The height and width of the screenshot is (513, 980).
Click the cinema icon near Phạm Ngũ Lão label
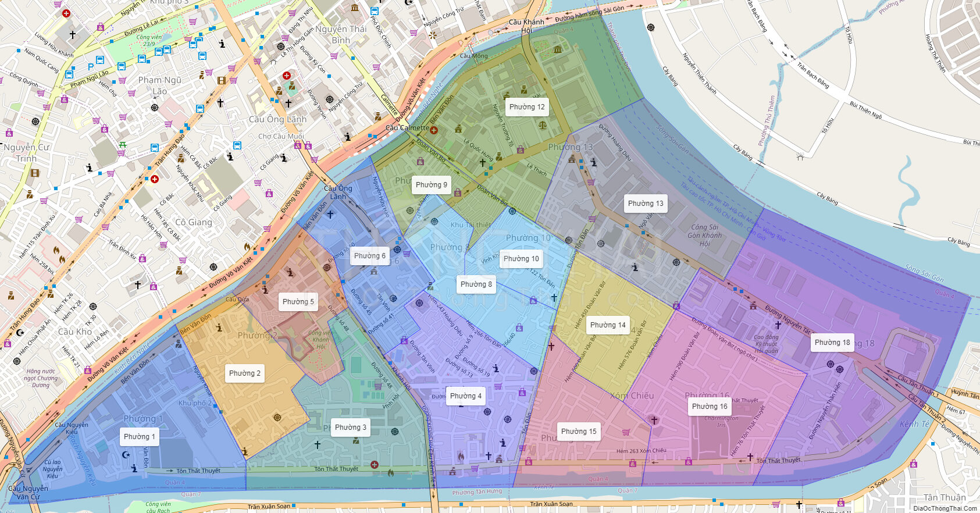(221, 80)
